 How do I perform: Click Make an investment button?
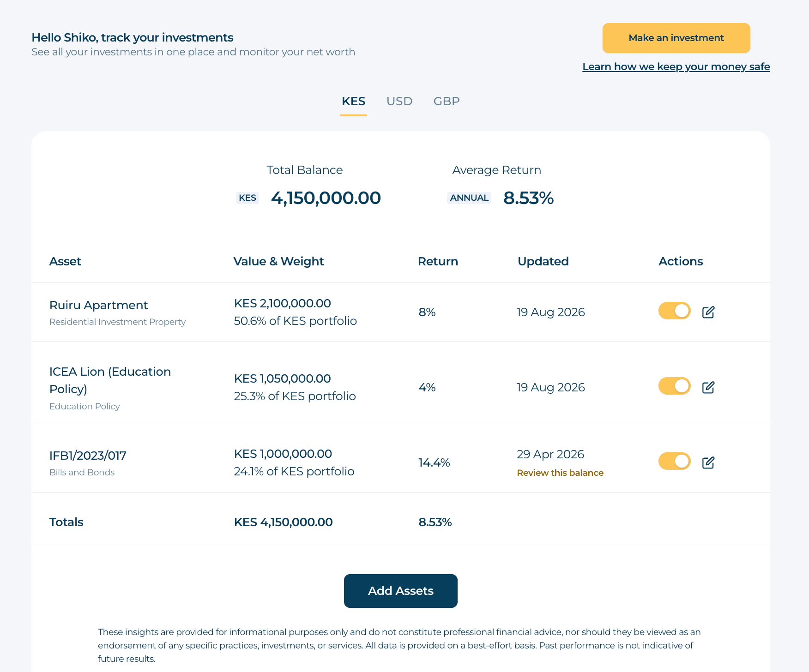676,38
